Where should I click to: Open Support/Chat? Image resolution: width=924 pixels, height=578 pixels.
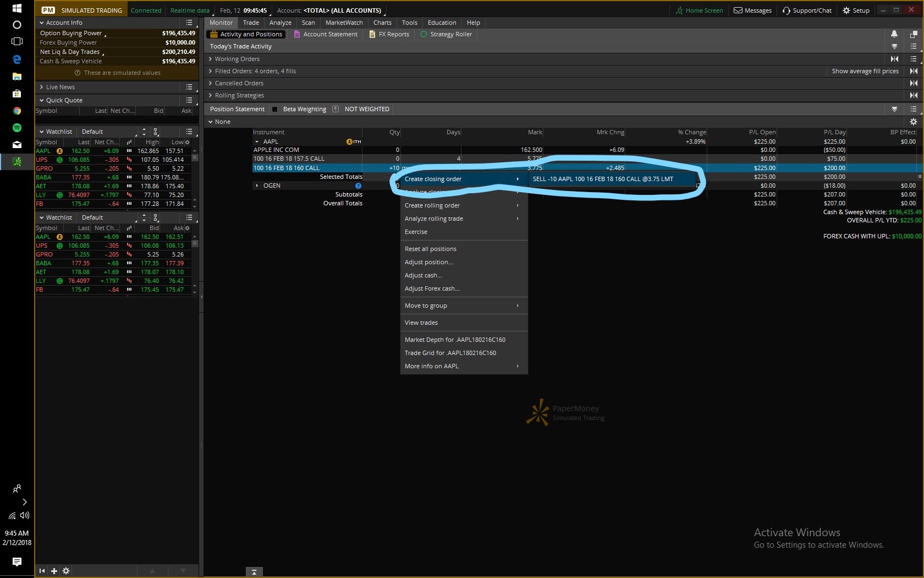pos(807,10)
